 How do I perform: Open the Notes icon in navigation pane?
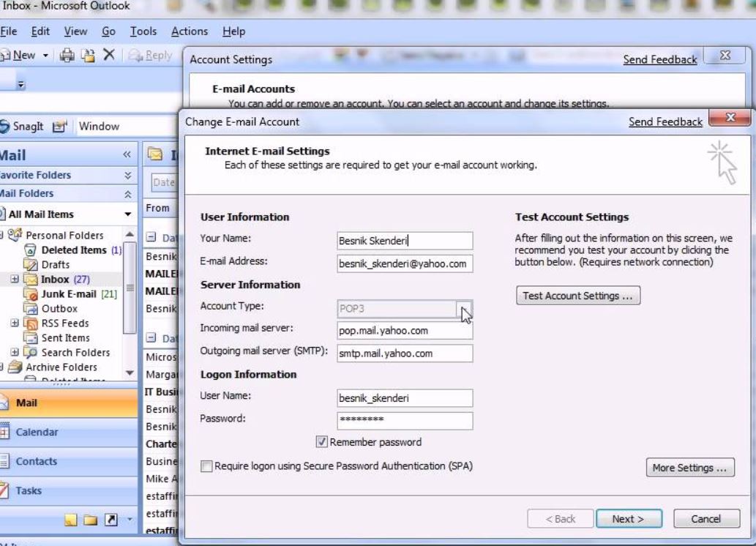coord(70,520)
